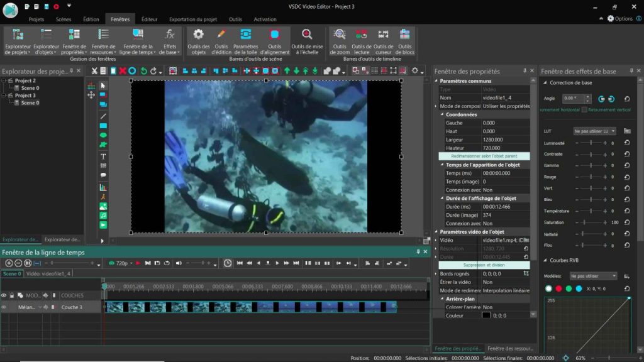
Task: Enable the Retournement vertical checkbox
Action: pyautogui.click(x=584, y=109)
